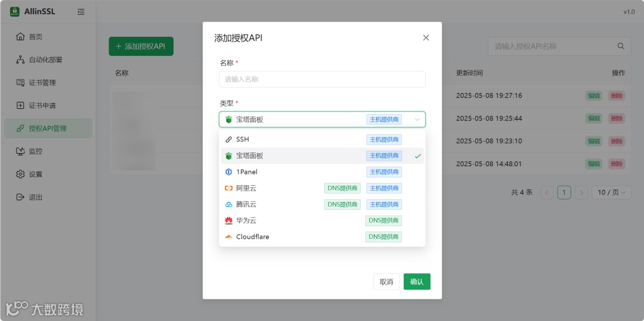Choose 华为云 from the type list
Screen dimensions: 644x321
click(322, 220)
